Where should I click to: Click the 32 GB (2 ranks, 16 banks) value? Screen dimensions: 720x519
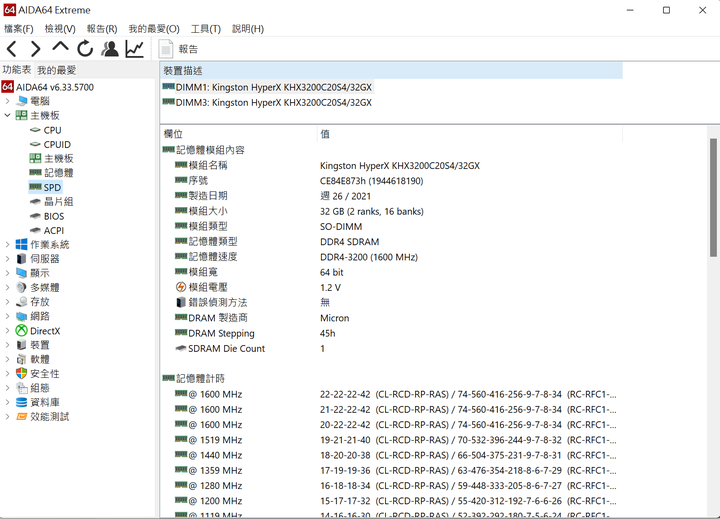(x=371, y=211)
